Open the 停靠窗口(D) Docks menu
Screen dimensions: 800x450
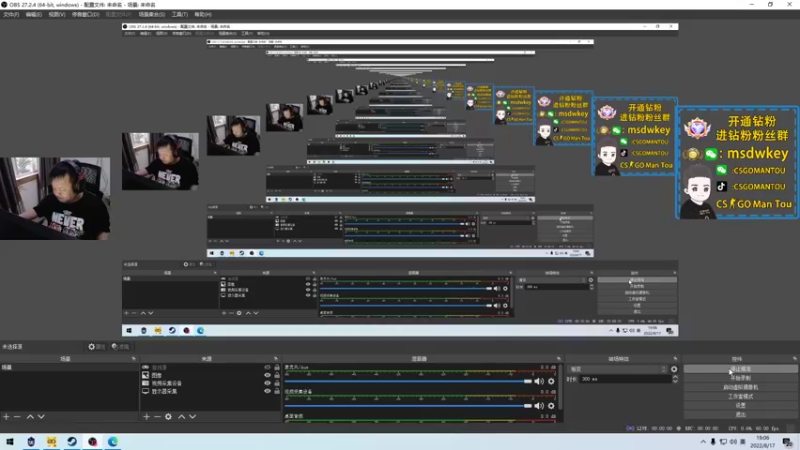[85, 14]
